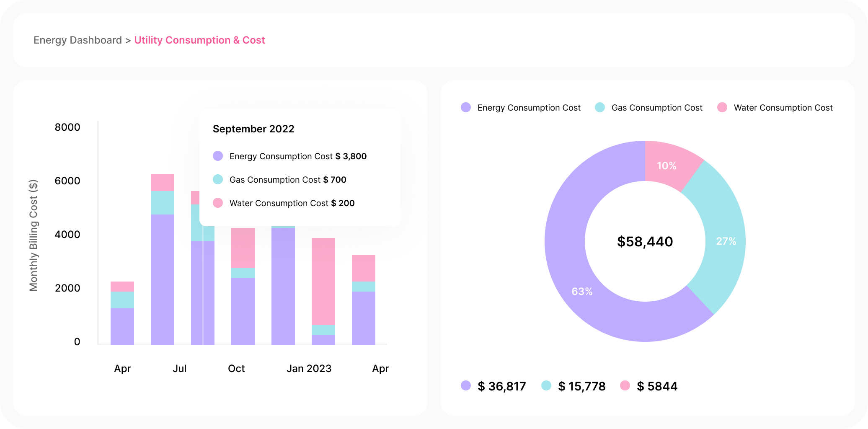
Task: Click Water Consumption Cost $ 200 tooltip row
Action: 292,203
